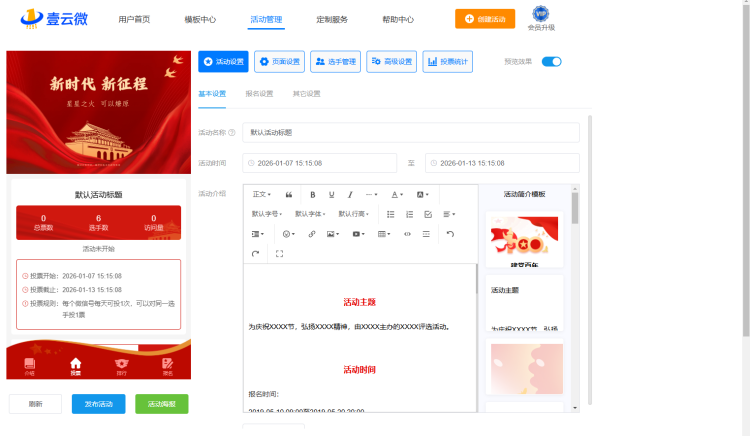Toggle bold formatting in the editor
Image resolution: width=750 pixels, height=436 pixels.
click(x=313, y=194)
